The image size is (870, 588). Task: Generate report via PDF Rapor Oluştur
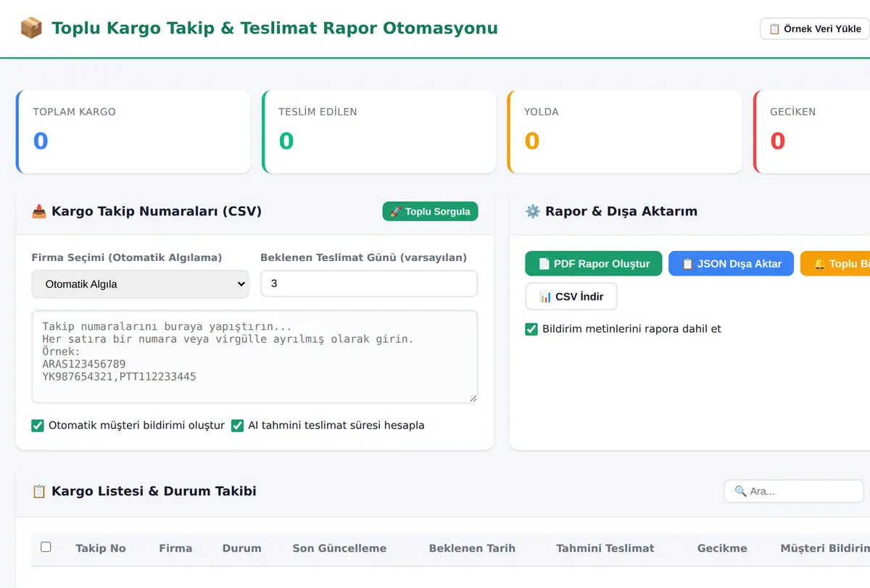[x=593, y=264]
